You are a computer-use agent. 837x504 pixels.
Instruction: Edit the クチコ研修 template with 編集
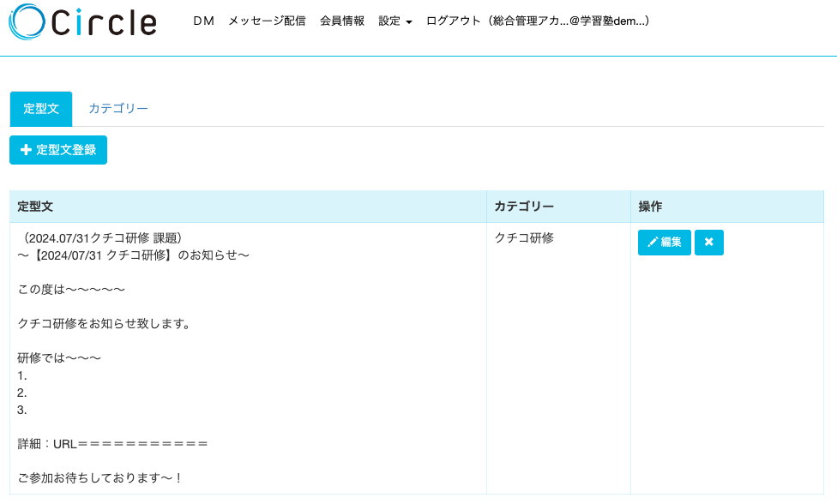coord(664,242)
